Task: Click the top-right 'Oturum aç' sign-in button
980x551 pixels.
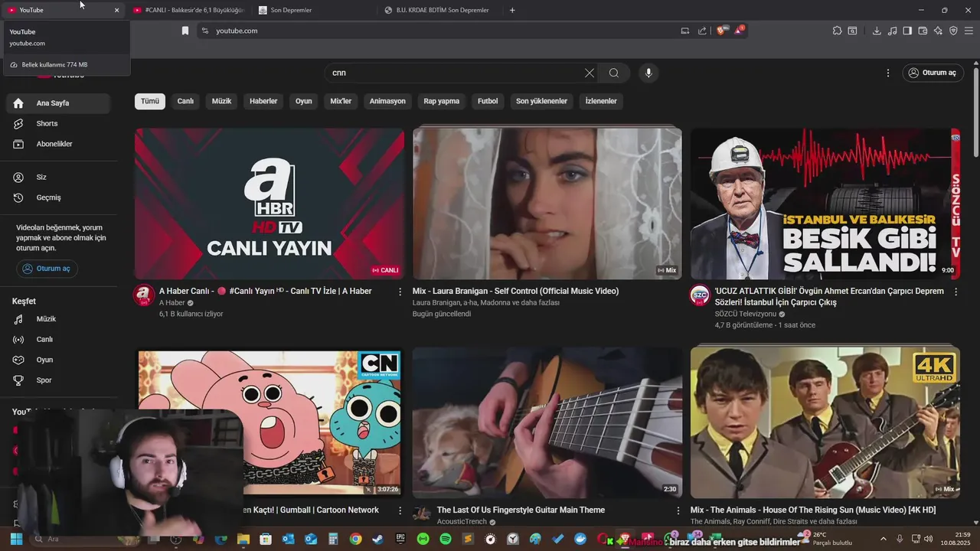Action: pyautogui.click(x=933, y=73)
